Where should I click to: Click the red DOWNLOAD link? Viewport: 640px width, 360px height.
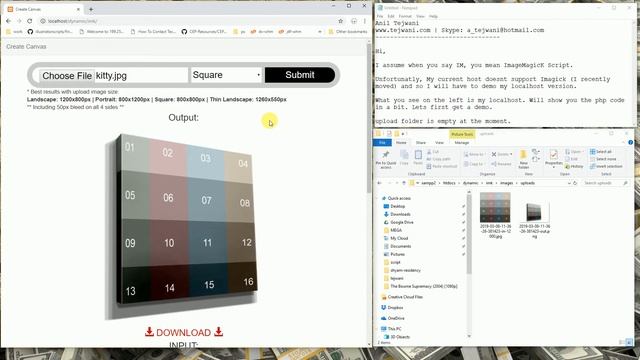coord(184,332)
